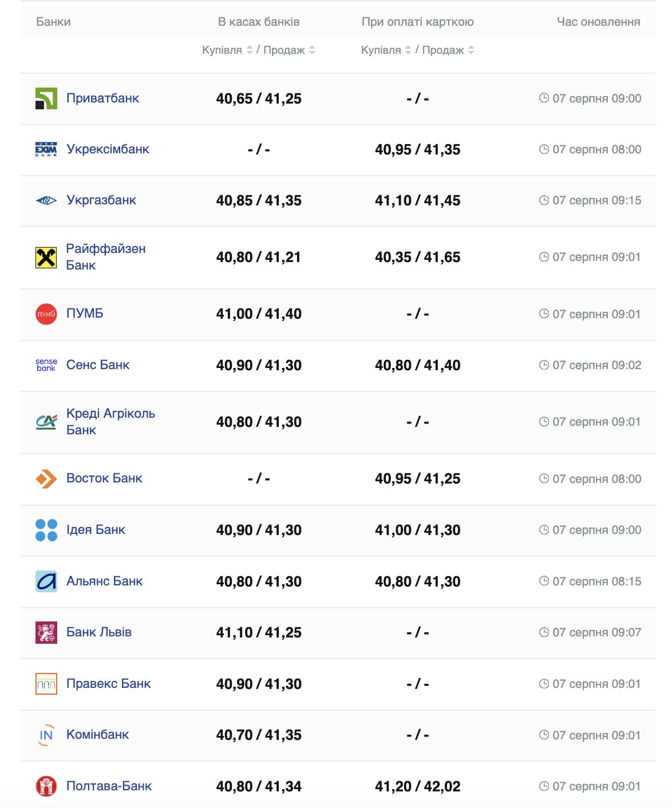Click Приватбанк update time clock icon
672x808 pixels.
tap(544, 98)
